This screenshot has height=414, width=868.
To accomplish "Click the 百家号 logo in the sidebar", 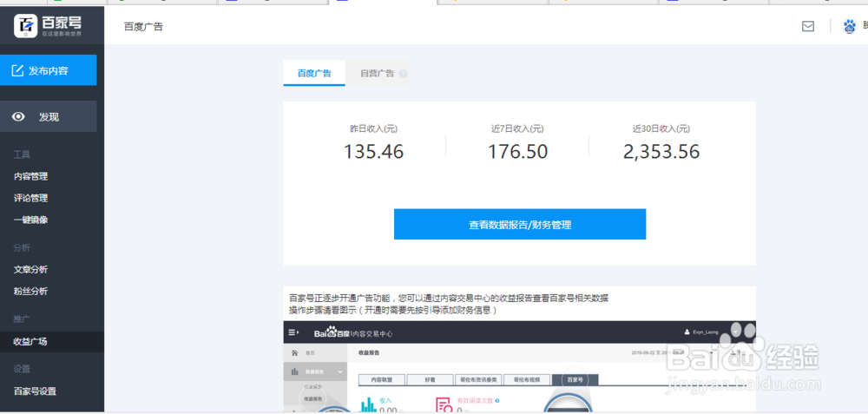I will [x=48, y=25].
